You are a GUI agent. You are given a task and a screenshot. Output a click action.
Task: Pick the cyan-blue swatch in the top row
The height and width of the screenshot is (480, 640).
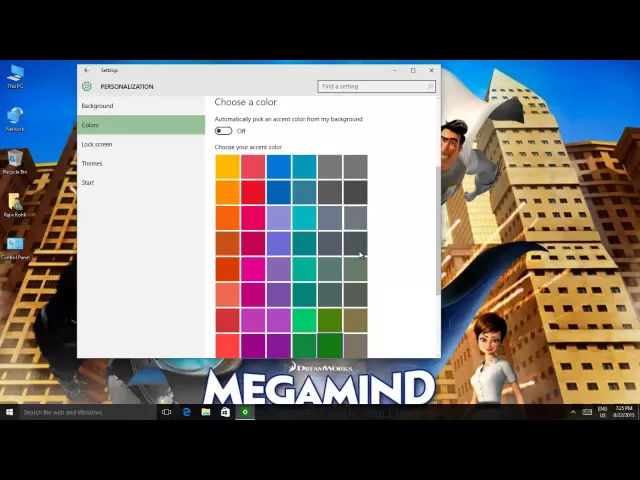click(304, 167)
